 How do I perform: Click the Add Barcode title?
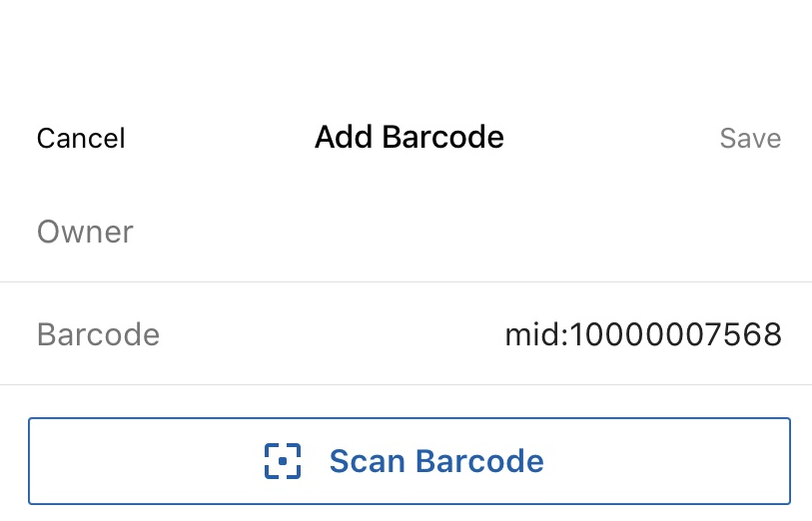tap(409, 137)
